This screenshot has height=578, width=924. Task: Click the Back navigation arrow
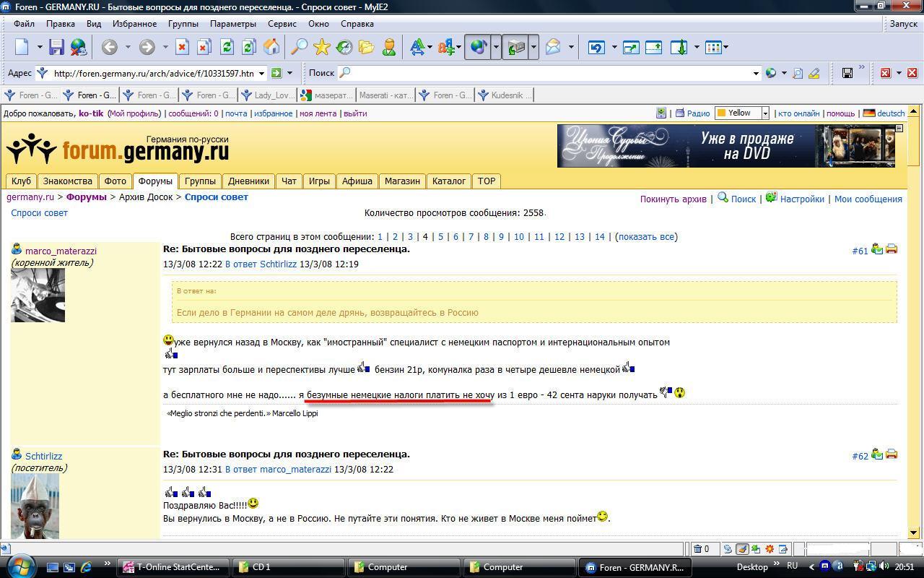click(x=110, y=48)
